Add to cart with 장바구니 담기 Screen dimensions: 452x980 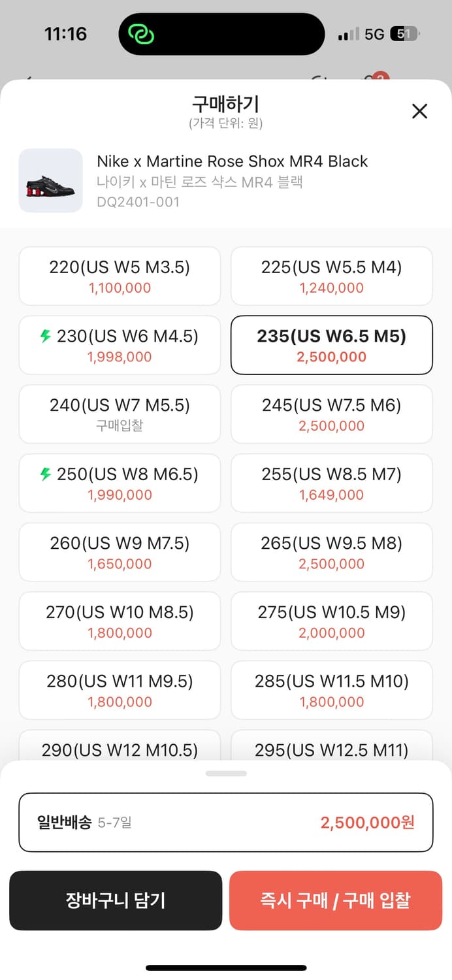[x=116, y=900]
